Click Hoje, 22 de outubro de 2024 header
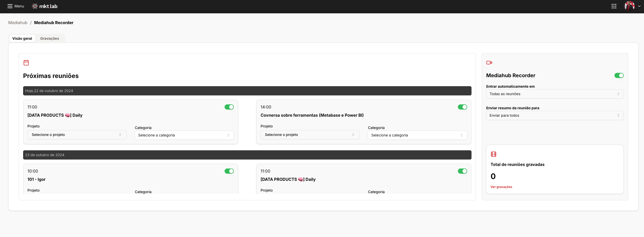The height and width of the screenshot is (237, 644). [x=247, y=91]
